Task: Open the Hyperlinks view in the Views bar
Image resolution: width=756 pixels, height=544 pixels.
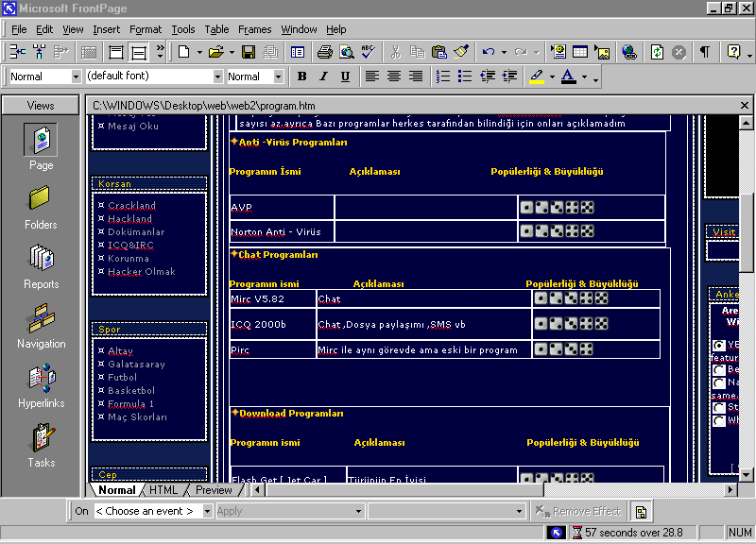Action: tap(41, 383)
